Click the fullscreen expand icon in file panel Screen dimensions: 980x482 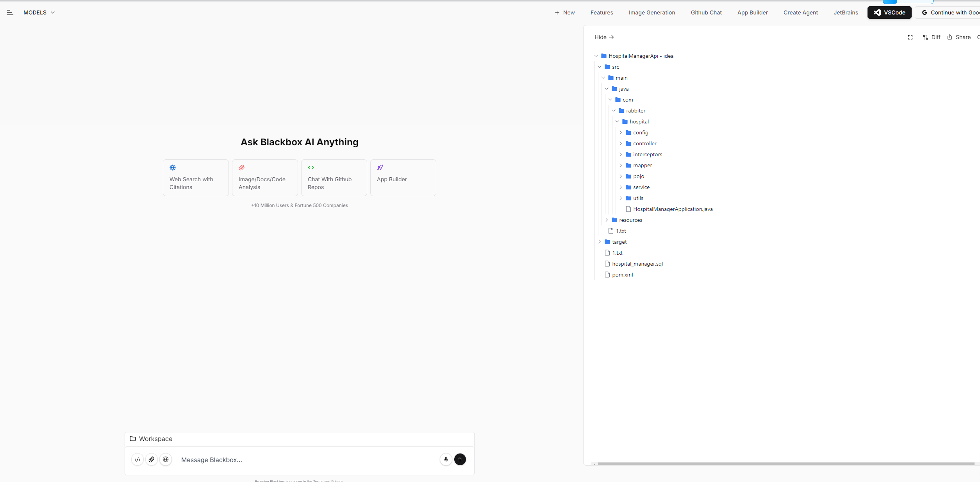(910, 37)
